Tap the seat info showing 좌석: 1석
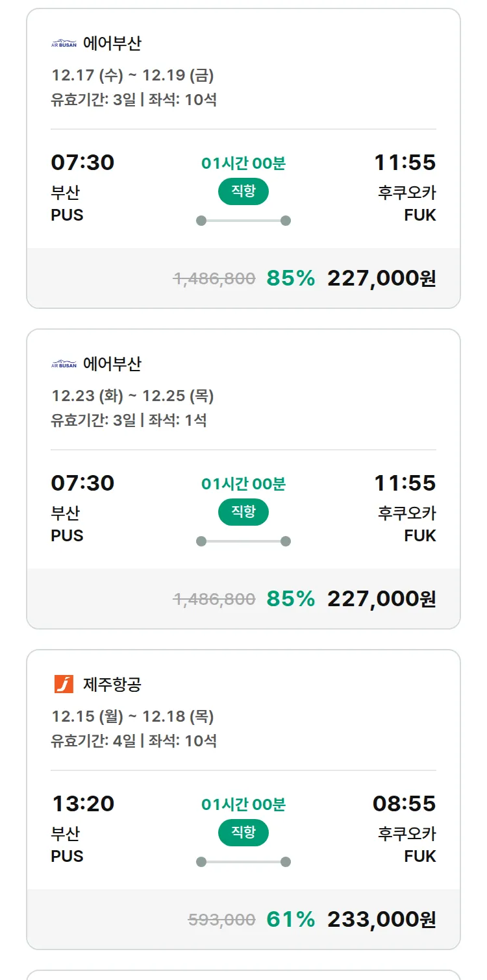 click(x=177, y=420)
